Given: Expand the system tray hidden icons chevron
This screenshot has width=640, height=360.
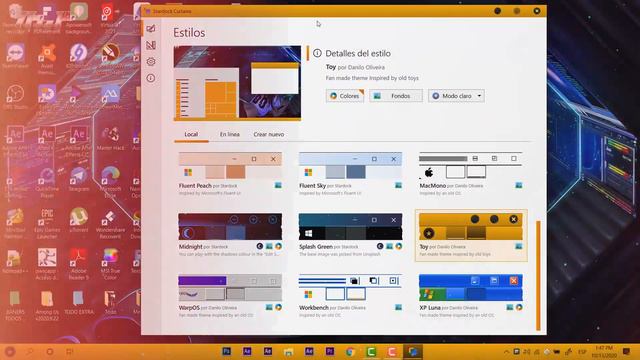Looking at the screenshot, I should [x=507, y=351].
